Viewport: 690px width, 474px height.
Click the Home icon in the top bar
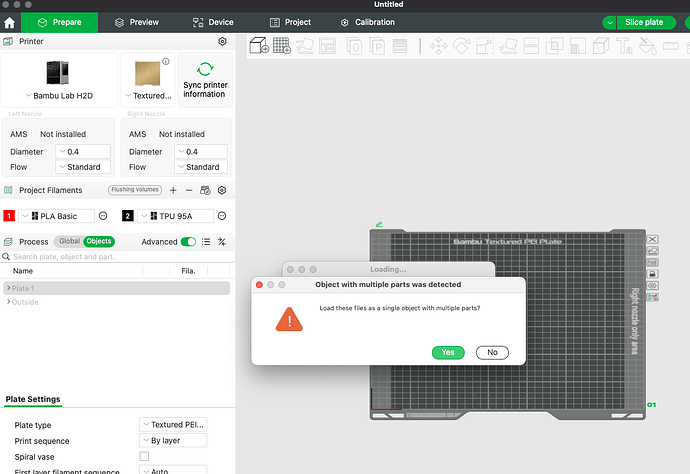[x=9, y=22]
